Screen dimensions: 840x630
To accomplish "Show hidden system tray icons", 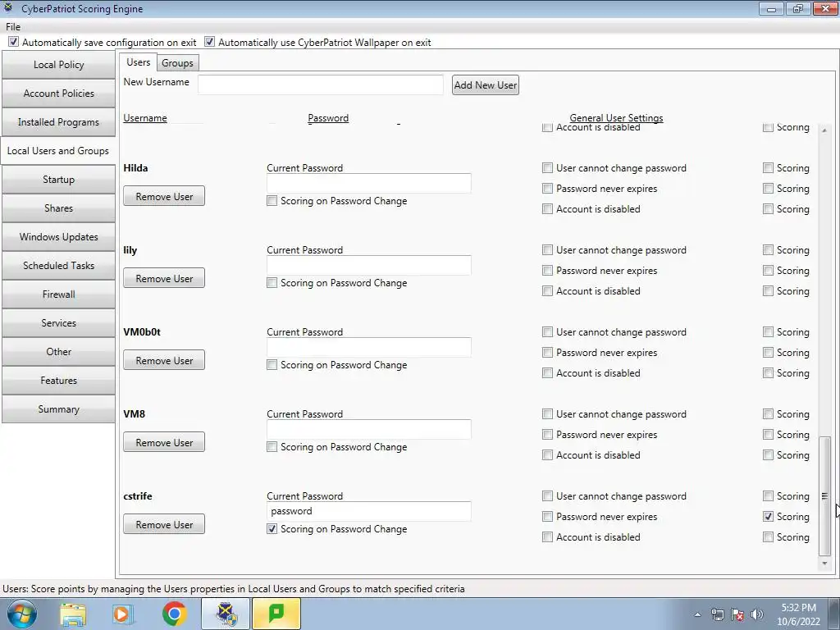I will point(697,614).
